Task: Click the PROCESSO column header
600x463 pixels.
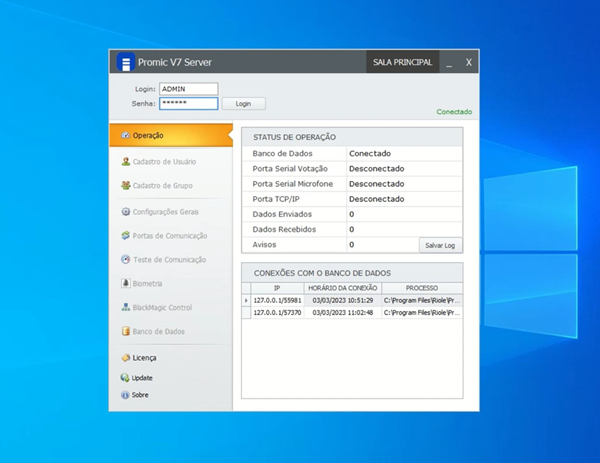Action: tap(422, 288)
